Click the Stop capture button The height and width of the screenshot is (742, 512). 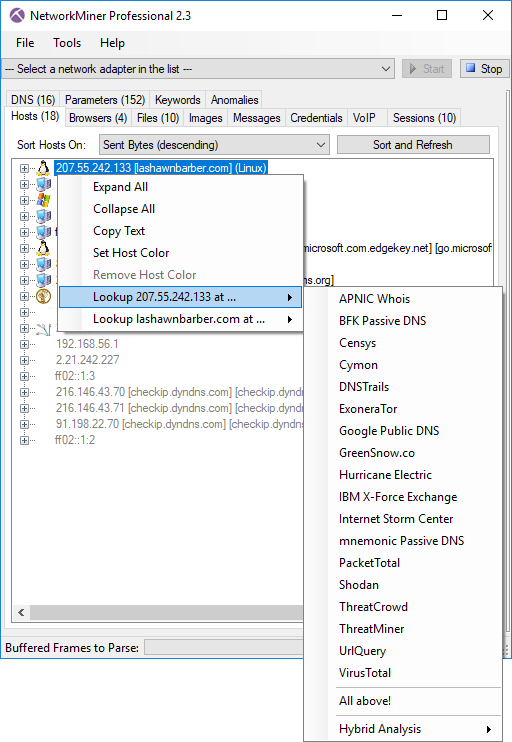coord(484,69)
